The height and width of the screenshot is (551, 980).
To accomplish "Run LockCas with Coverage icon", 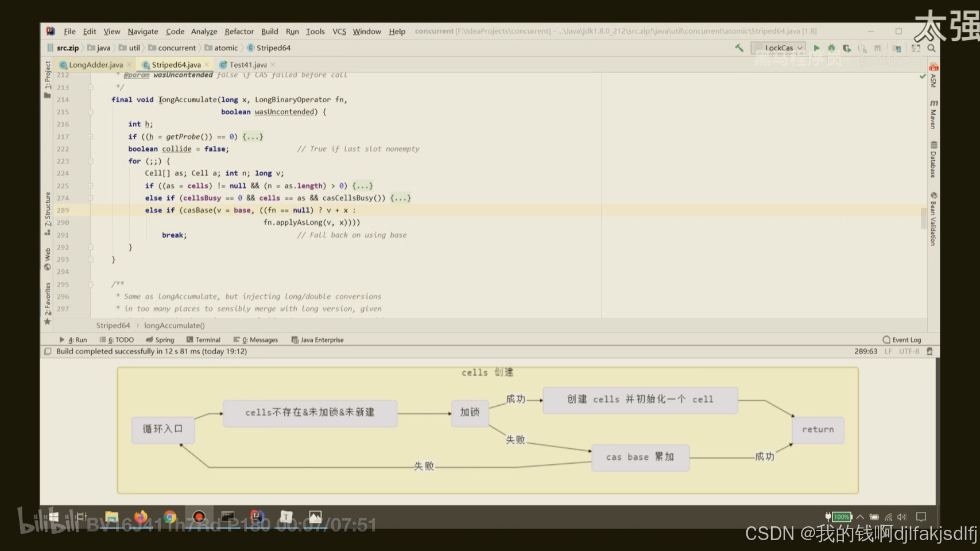I will pos(846,48).
